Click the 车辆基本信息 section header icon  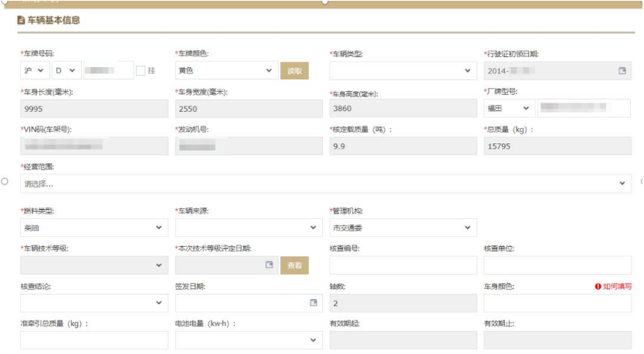(21, 20)
